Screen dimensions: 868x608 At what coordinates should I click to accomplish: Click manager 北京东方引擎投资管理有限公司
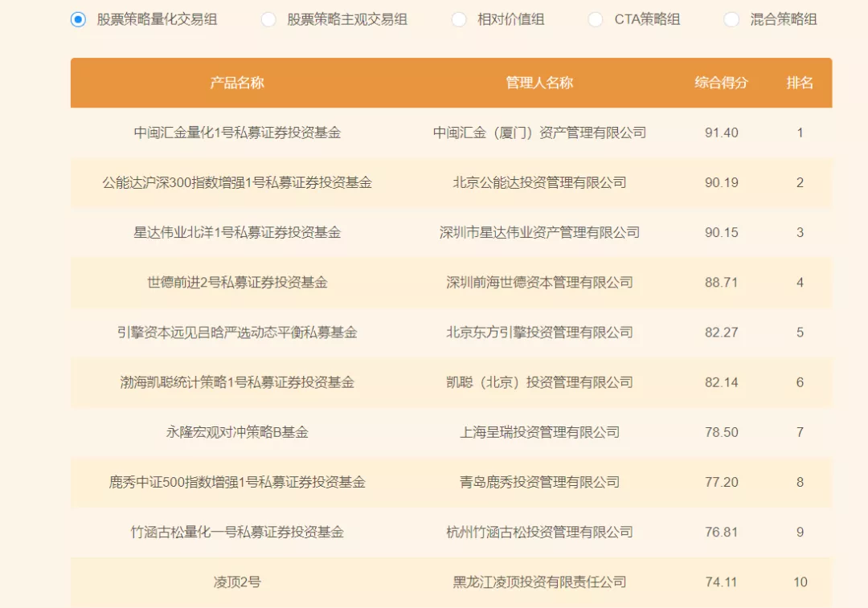(x=539, y=333)
